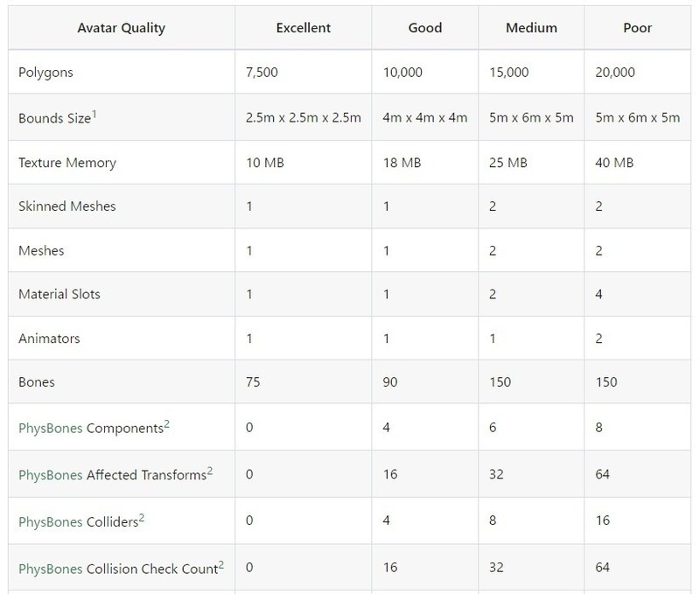Click the 7,500 polygons cell under Excellent

click(262, 73)
